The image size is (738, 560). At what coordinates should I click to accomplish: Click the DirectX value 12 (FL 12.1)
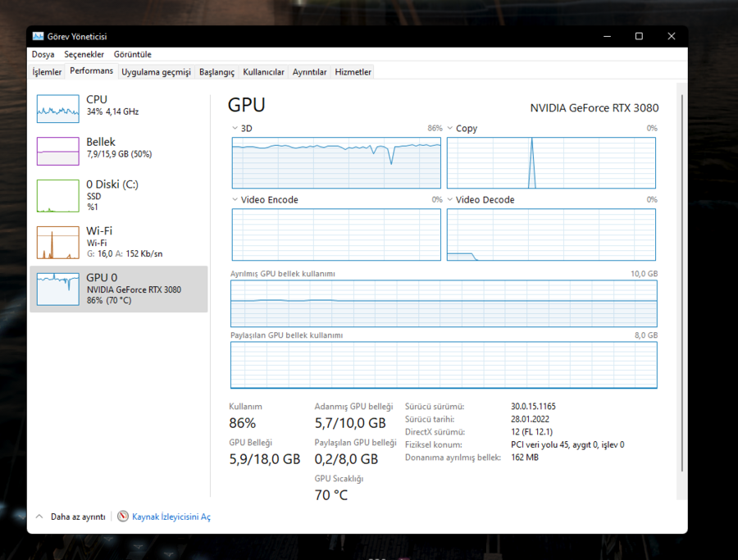532,431
